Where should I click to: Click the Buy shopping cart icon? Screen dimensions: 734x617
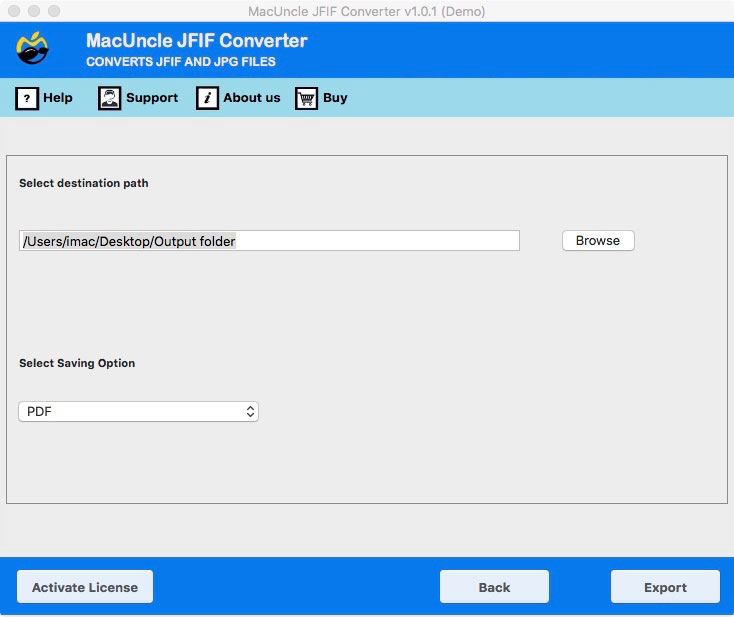click(x=306, y=98)
